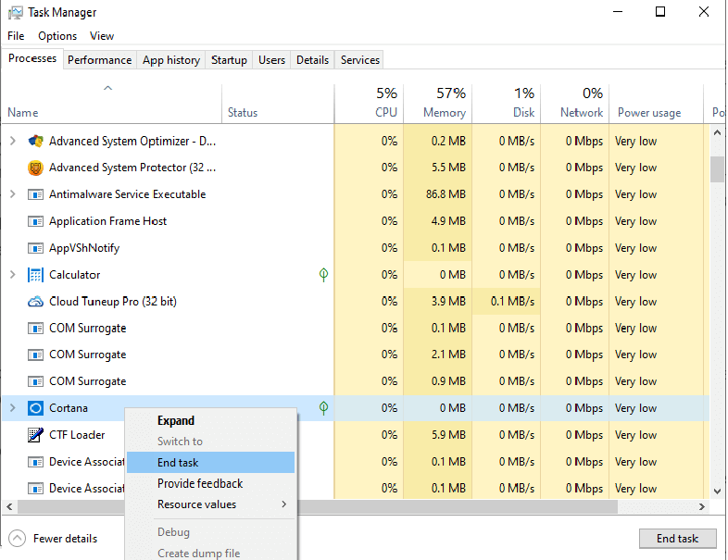Switch to the Startup tab

[x=229, y=60]
